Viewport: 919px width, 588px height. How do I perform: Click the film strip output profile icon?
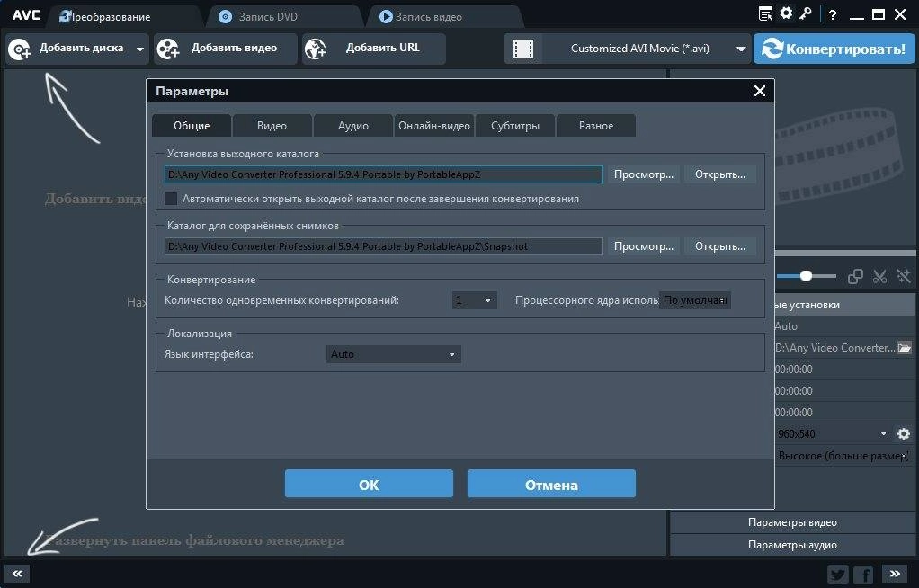pos(523,49)
